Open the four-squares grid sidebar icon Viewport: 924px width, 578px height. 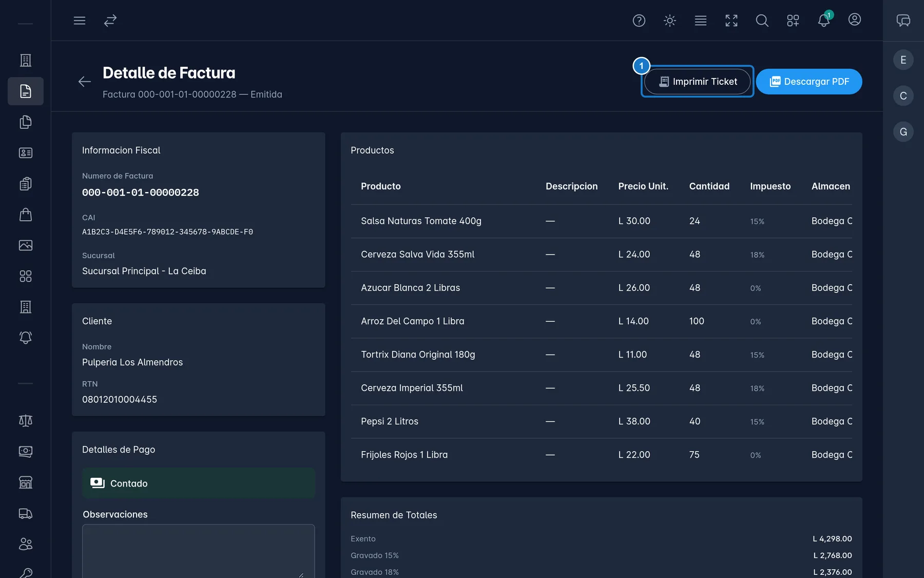[x=26, y=276]
